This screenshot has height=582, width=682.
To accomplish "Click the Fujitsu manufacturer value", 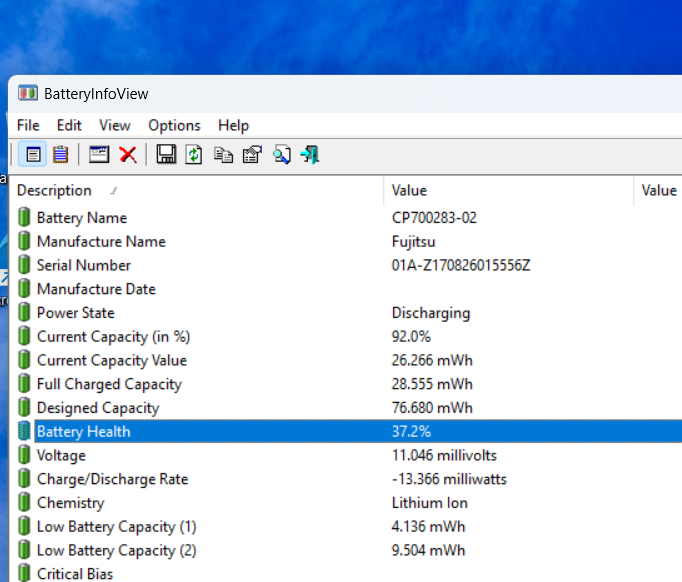I will click(x=413, y=241).
